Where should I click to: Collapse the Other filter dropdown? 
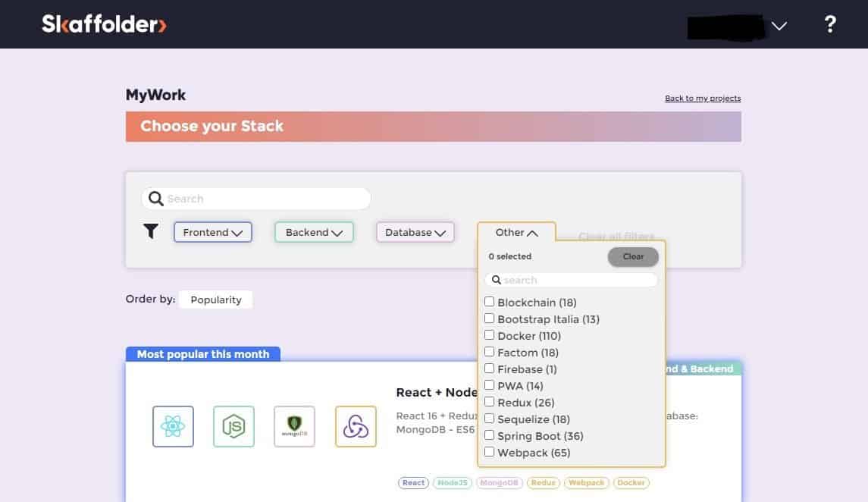coord(516,233)
